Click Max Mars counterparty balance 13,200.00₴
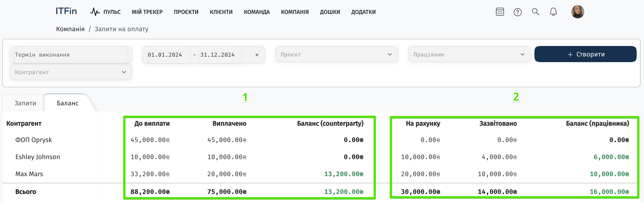This screenshot has width=644, height=203. point(344,174)
